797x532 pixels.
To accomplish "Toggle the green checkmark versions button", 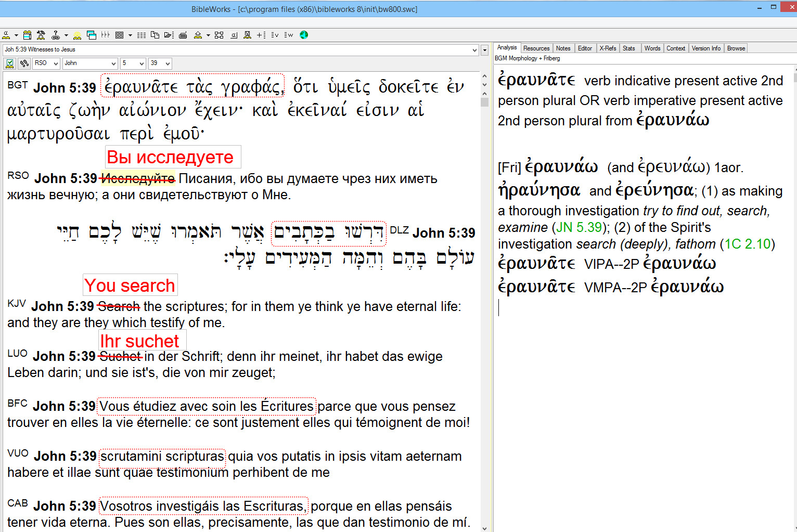I will click(10, 63).
